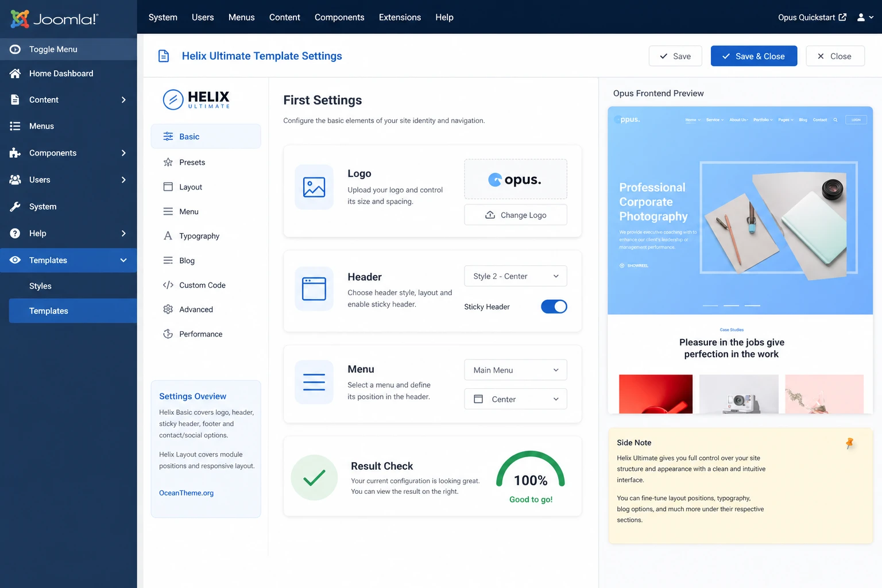Open the Extensions top menu

tap(400, 17)
